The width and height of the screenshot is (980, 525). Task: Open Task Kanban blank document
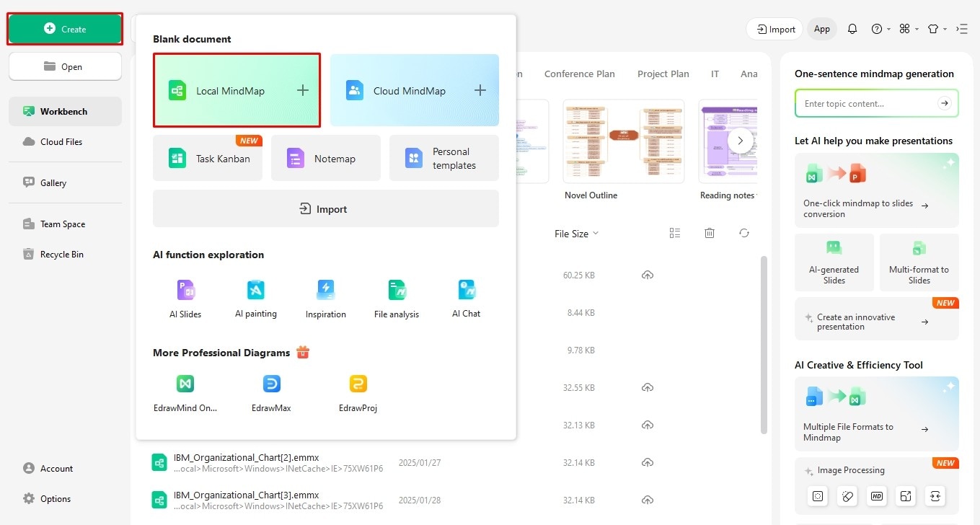pyautogui.click(x=208, y=158)
